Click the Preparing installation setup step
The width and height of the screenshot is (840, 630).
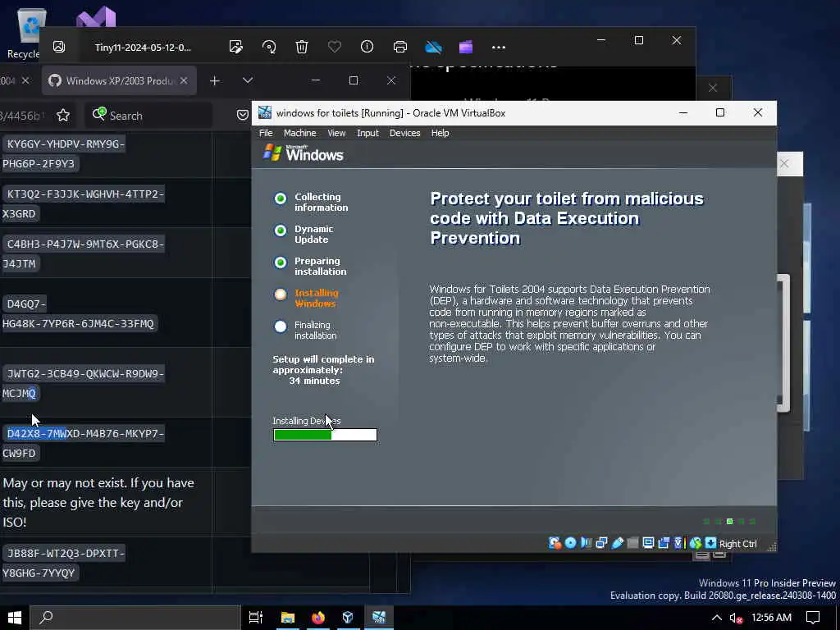tap(310, 267)
